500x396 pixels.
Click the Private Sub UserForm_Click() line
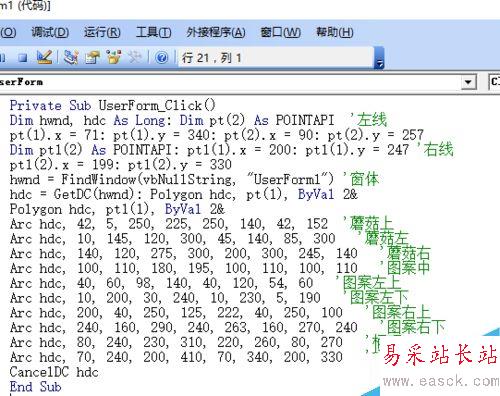click(113, 106)
